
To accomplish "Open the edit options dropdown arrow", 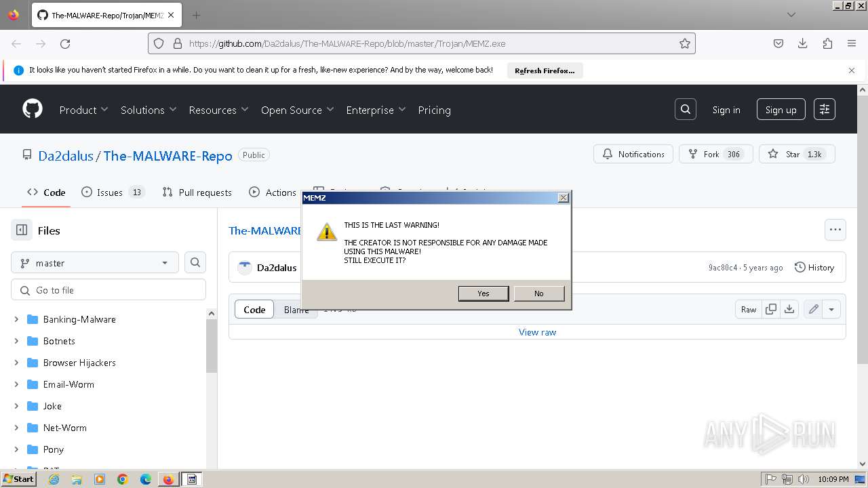I will click(x=831, y=309).
